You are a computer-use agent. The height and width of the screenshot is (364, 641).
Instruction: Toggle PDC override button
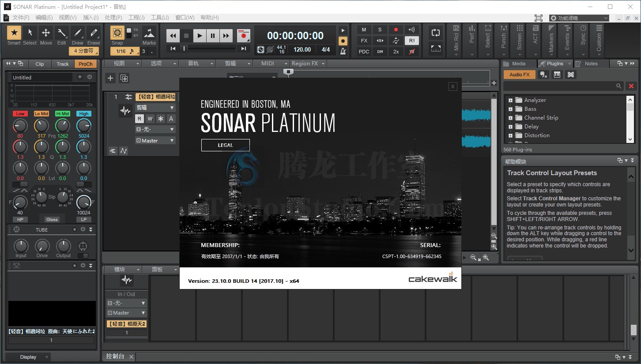click(x=364, y=52)
